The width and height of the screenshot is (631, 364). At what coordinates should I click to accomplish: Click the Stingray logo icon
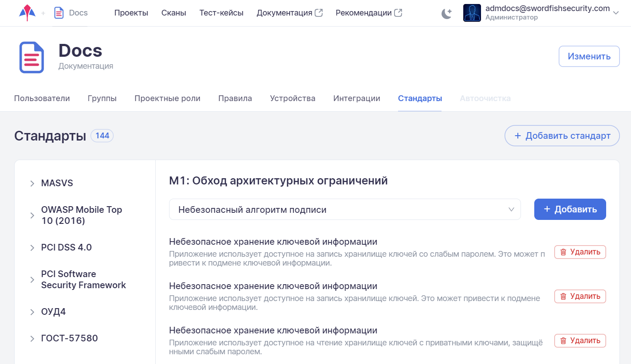coord(28,13)
